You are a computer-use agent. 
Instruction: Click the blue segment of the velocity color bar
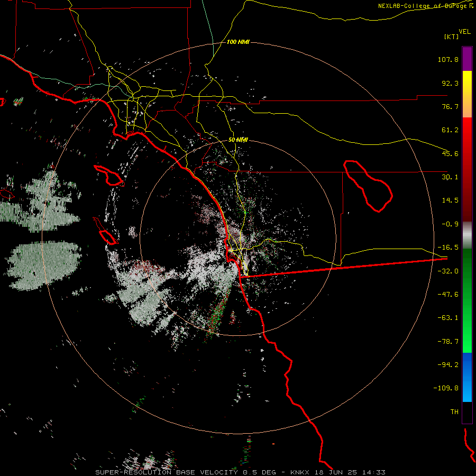(467, 377)
